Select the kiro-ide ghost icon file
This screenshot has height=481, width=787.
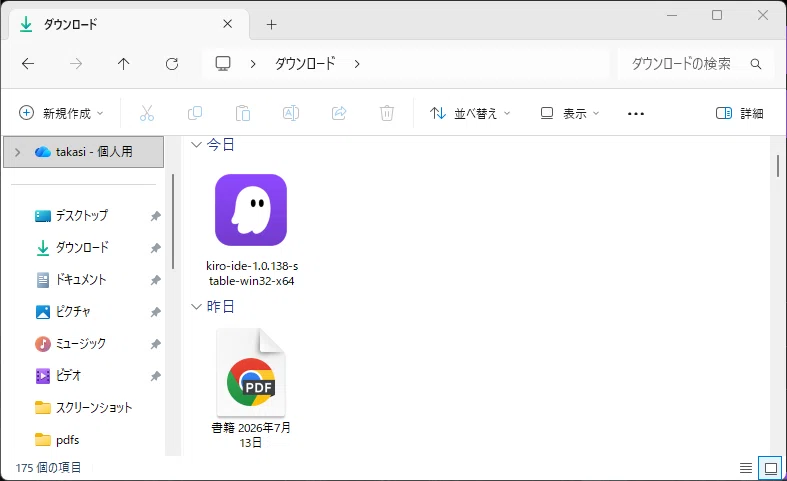click(x=251, y=210)
